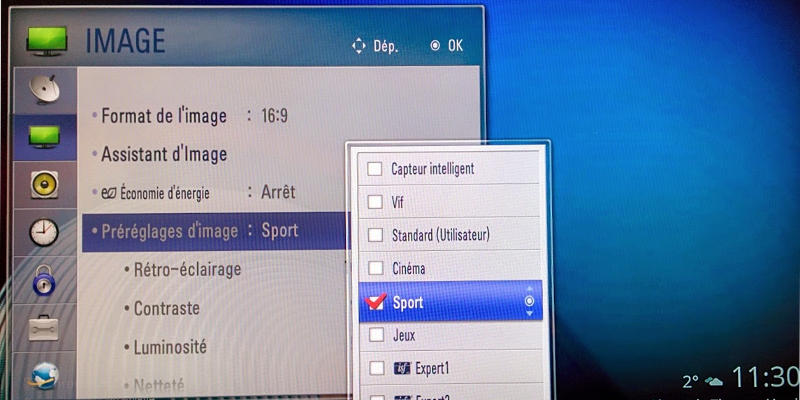
Task: Click the Capteur intelligent label
Action: [x=433, y=169]
